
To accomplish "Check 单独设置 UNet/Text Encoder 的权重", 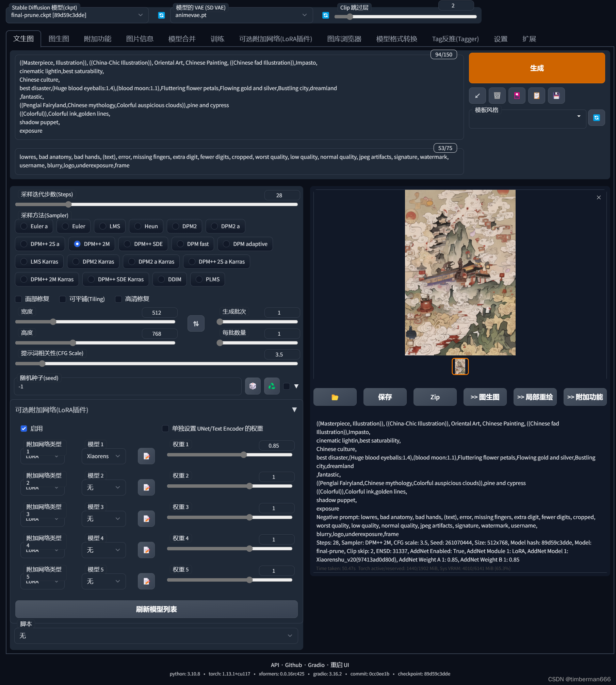I will coord(165,429).
